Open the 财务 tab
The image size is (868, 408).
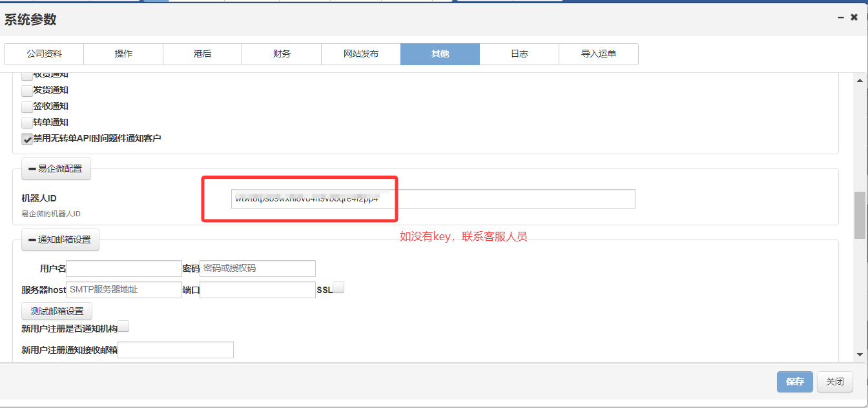282,54
